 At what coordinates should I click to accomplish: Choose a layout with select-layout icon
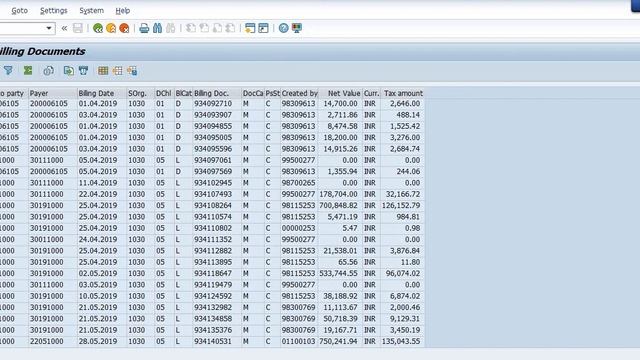(118, 71)
